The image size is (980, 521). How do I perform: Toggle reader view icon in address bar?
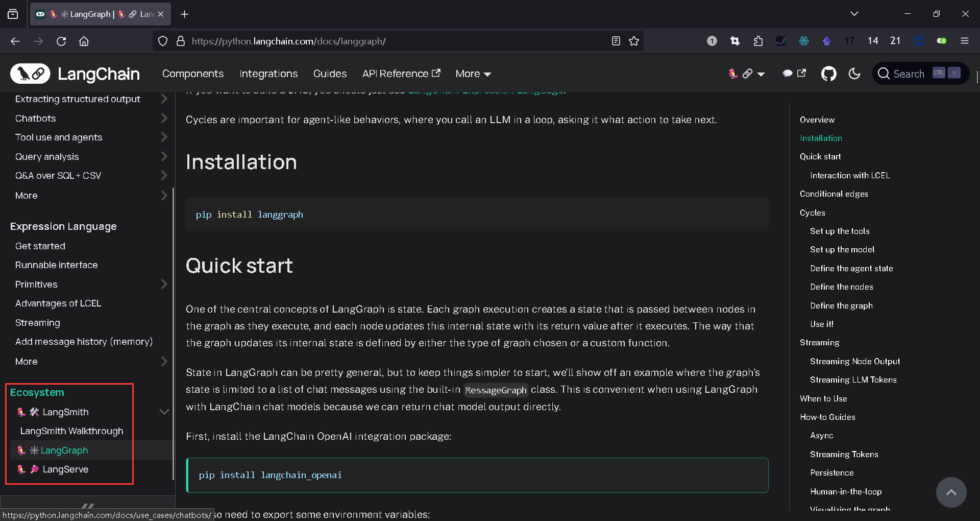(x=616, y=41)
